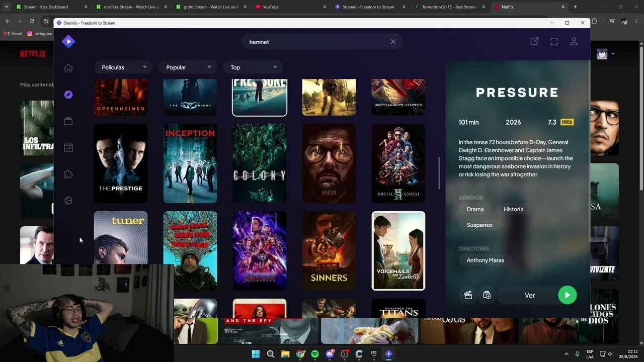Click the Suspenso genre chip
Viewport: 644px width, 362px height.
479,225
